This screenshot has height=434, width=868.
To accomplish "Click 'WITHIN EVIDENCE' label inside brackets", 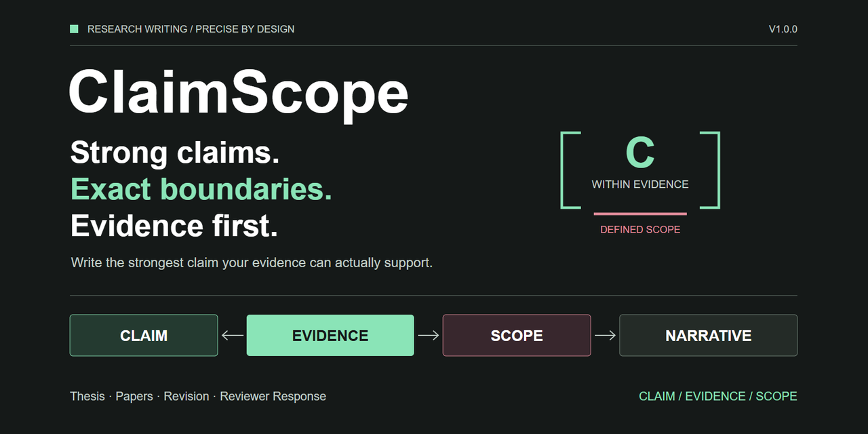I will pos(640,184).
